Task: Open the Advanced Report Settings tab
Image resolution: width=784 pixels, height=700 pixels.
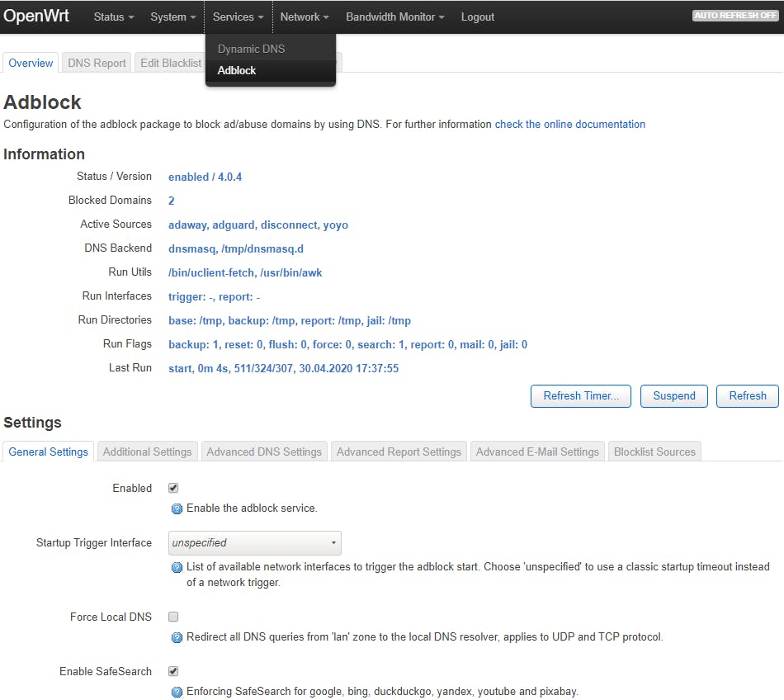Action: click(x=399, y=452)
